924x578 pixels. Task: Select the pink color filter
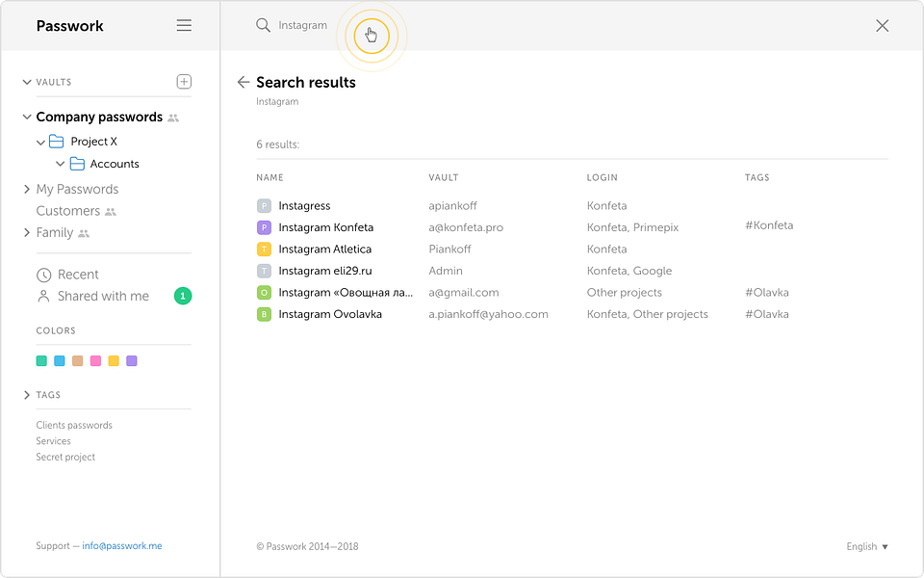point(95,361)
